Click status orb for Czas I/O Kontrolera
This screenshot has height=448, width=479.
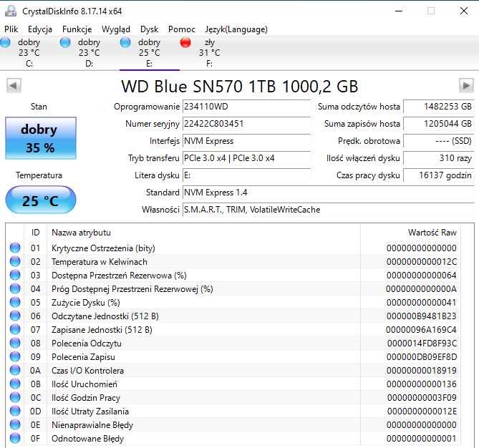tap(15, 370)
